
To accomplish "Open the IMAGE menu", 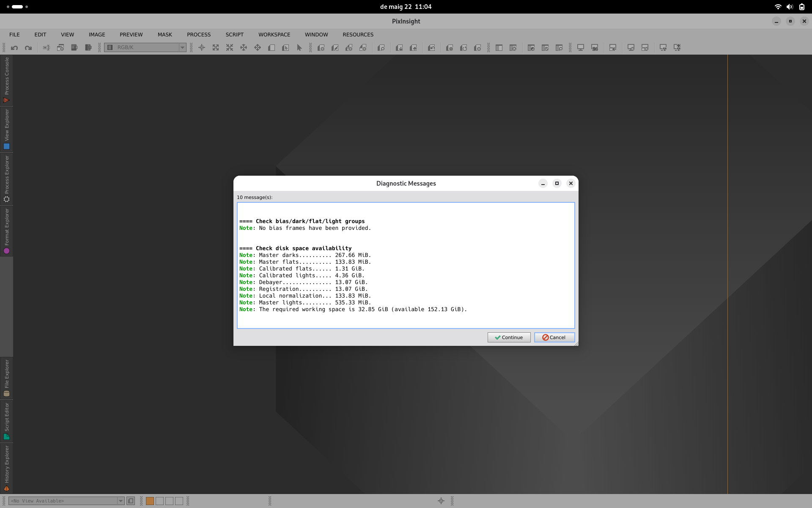I will tap(97, 35).
